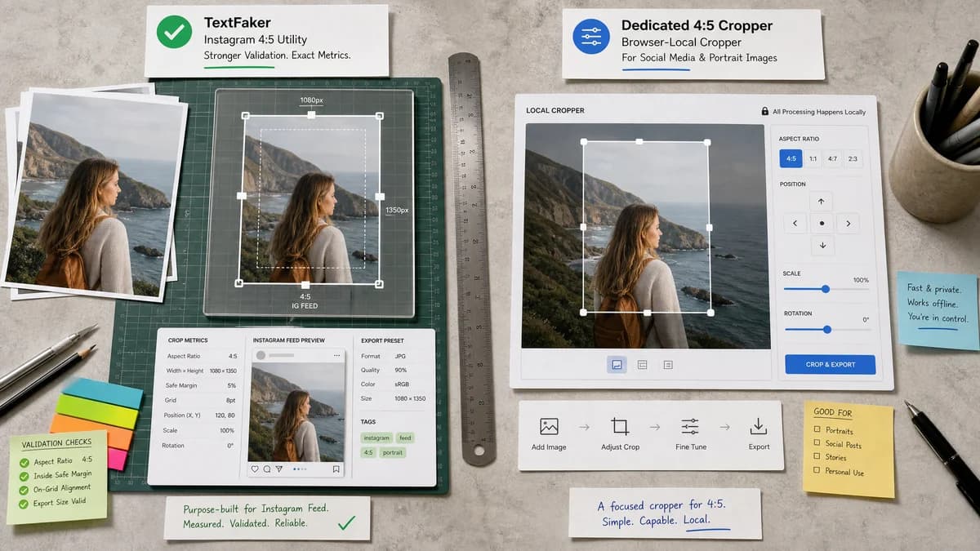980x551 pixels.
Task: Select the 4:7 aspect ratio button
Action: tap(832, 158)
